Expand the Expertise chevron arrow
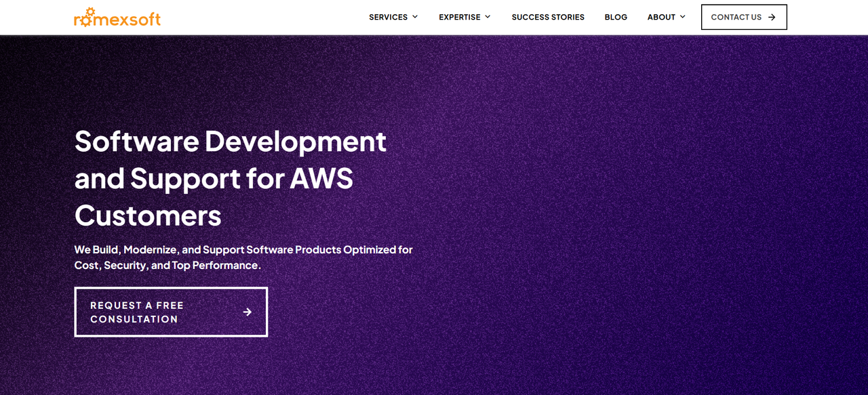The image size is (868, 395). tap(488, 17)
